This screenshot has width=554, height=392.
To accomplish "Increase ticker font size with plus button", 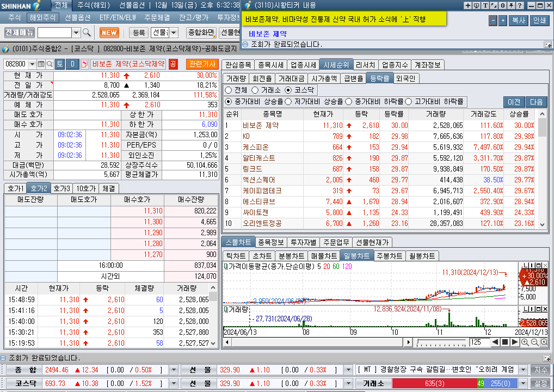I will click(x=503, y=21).
